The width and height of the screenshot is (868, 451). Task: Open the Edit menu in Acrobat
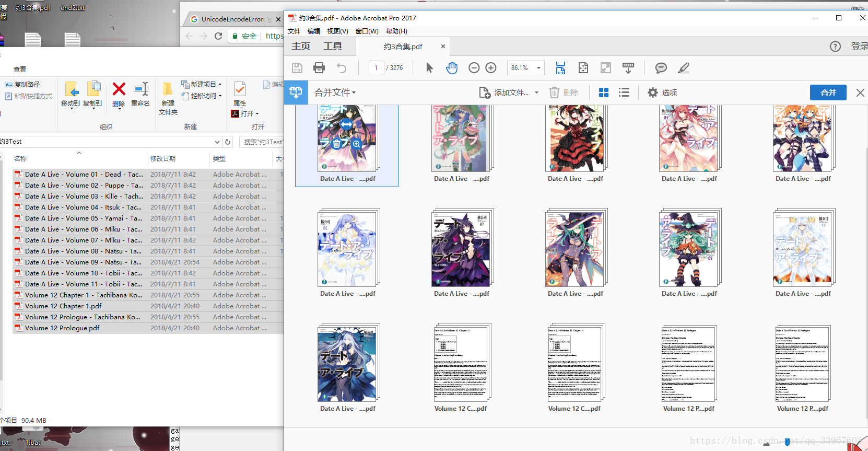[314, 31]
